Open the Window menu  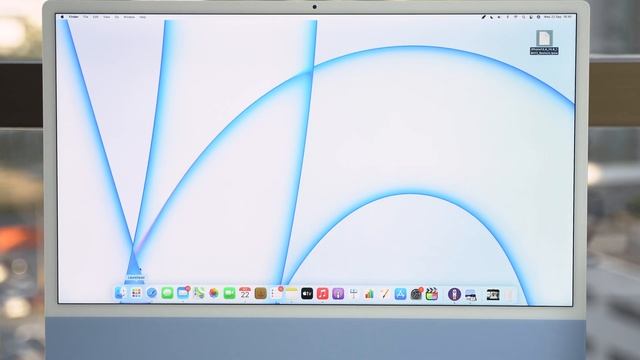[x=129, y=17]
